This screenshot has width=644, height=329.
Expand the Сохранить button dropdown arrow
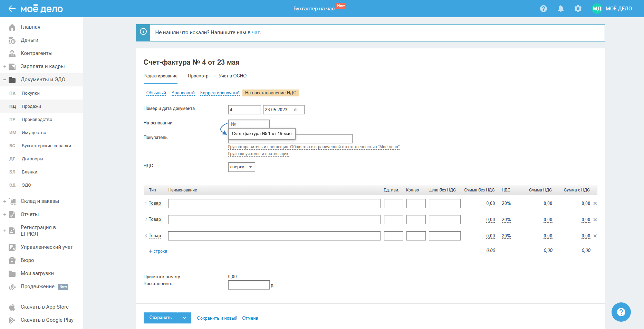pos(184,318)
